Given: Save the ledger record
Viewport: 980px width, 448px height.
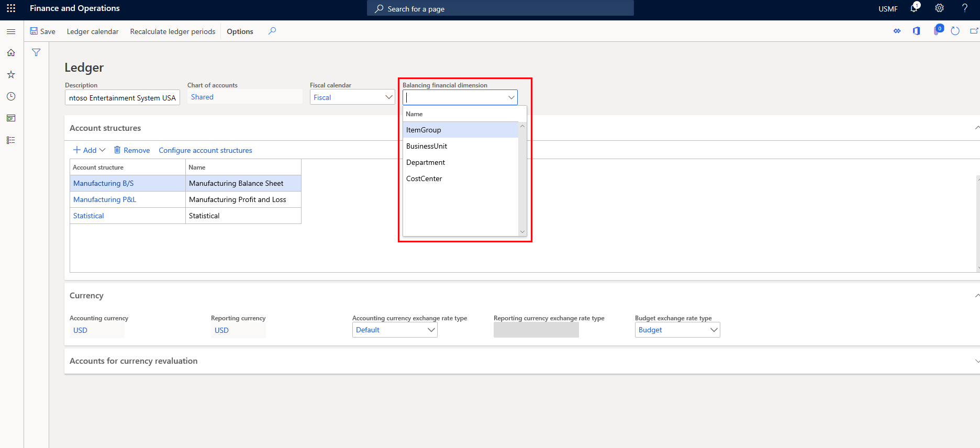Looking at the screenshot, I should tap(42, 31).
